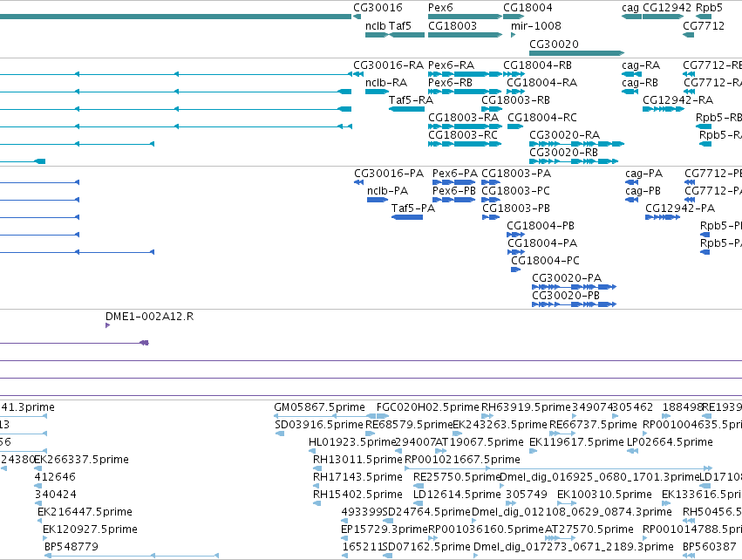The width and height of the screenshot is (742, 560).
Task: Click the CG18003-PB protein label
Action: click(516, 208)
